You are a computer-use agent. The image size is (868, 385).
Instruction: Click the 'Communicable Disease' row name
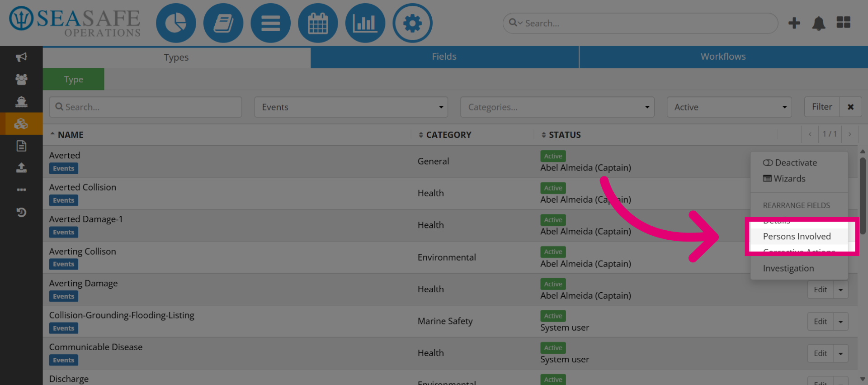[96, 347]
